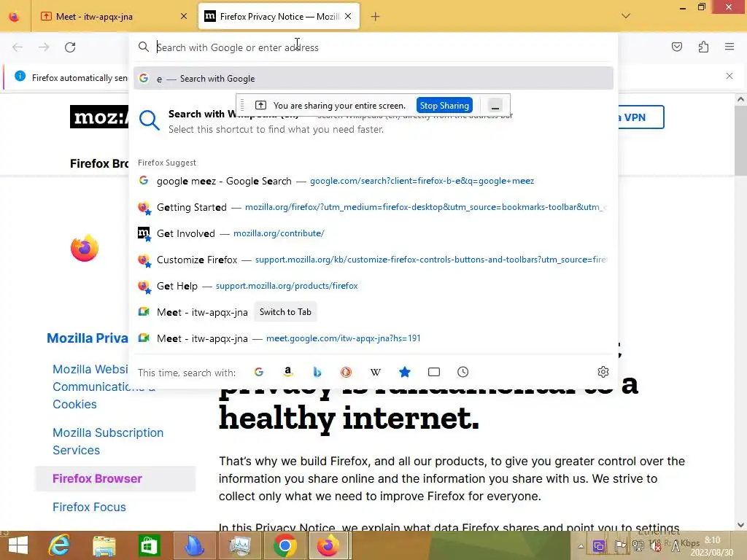
Task: Open Getting Started bookmark suggestion
Action: [373, 207]
